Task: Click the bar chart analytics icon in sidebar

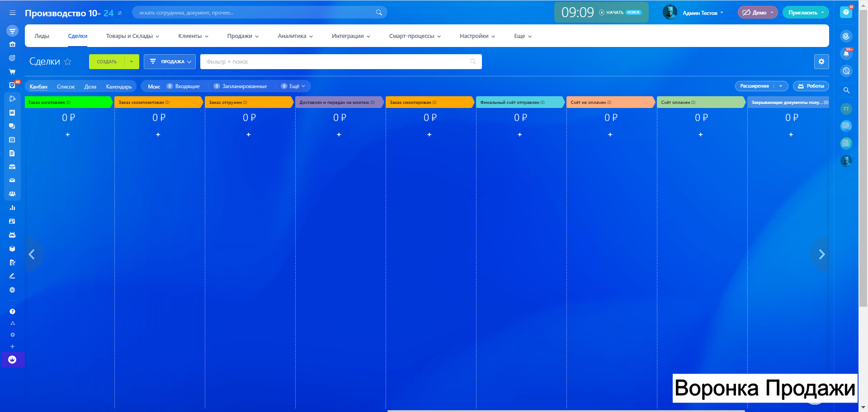Action: coord(12,208)
